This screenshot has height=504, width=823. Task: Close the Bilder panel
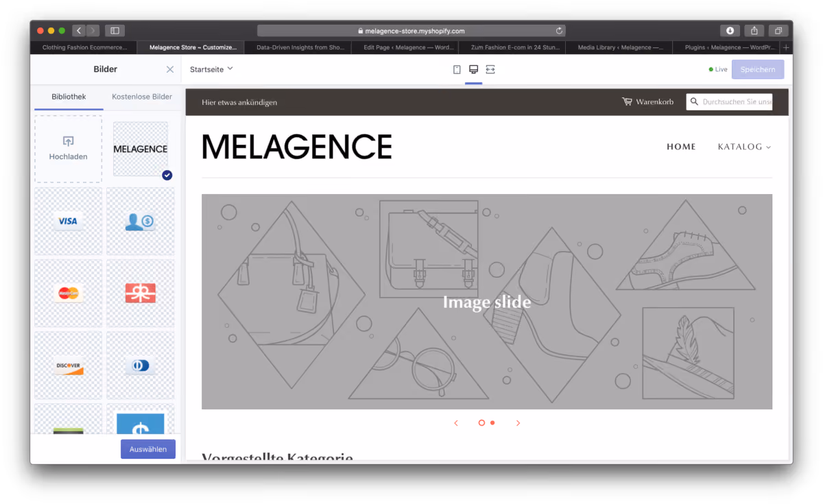pos(170,69)
